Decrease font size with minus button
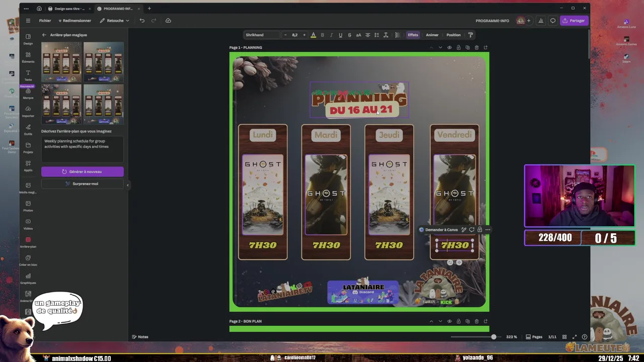This screenshot has width=644, height=362. point(285,35)
